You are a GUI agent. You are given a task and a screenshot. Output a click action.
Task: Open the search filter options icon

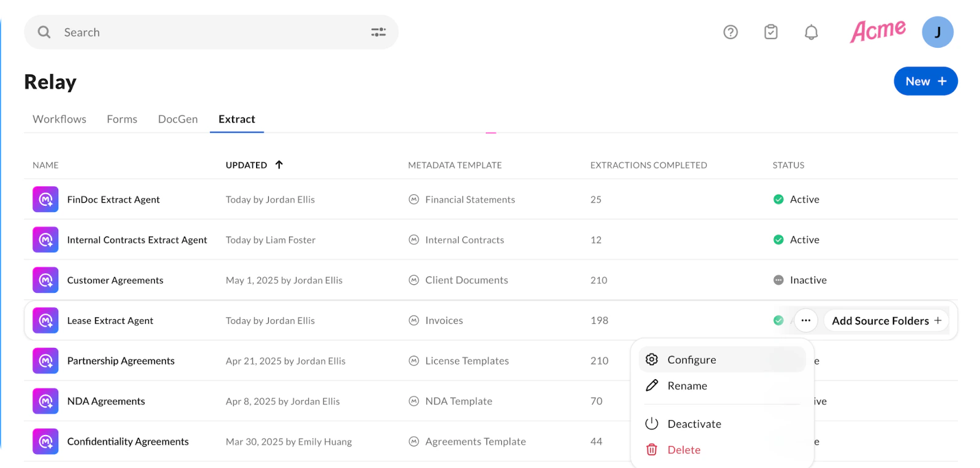pos(379,32)
